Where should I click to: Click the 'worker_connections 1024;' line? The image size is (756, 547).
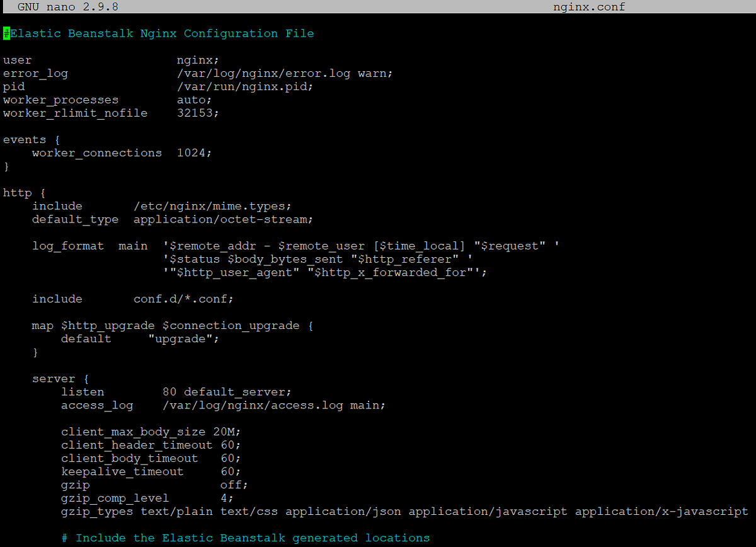pos(122,153)
